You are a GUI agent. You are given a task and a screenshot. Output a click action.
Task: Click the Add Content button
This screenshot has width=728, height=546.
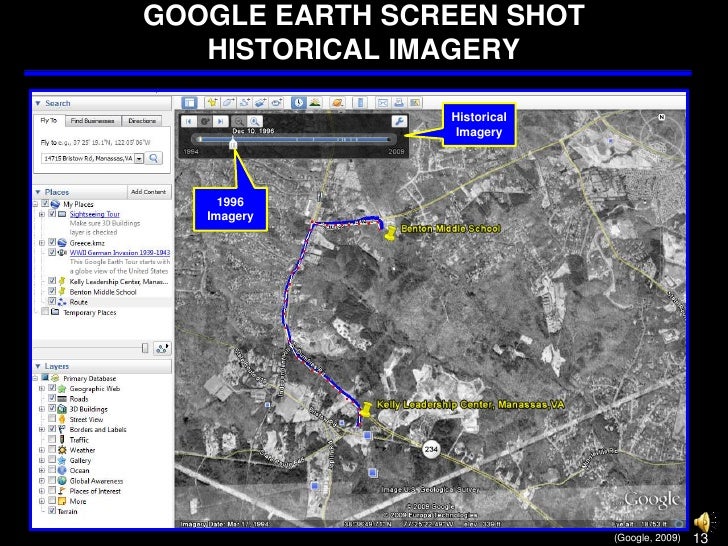(x=149, y=192)
